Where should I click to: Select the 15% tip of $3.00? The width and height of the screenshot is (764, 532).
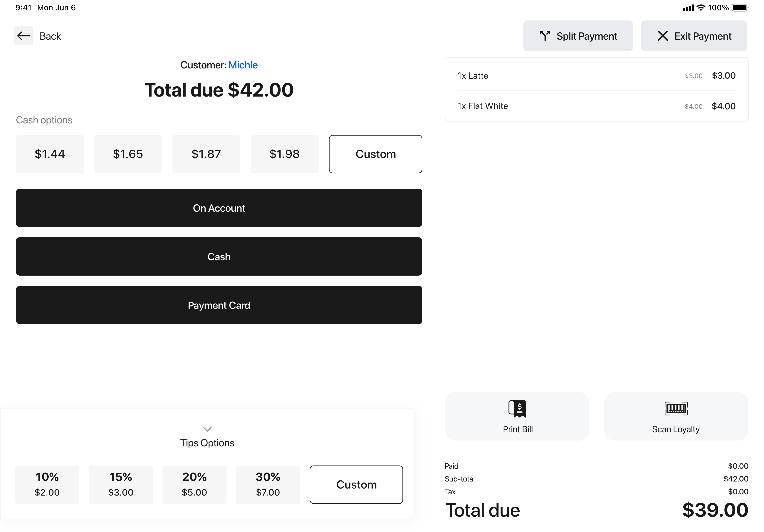pyautogui.click(x=121, y=484)
